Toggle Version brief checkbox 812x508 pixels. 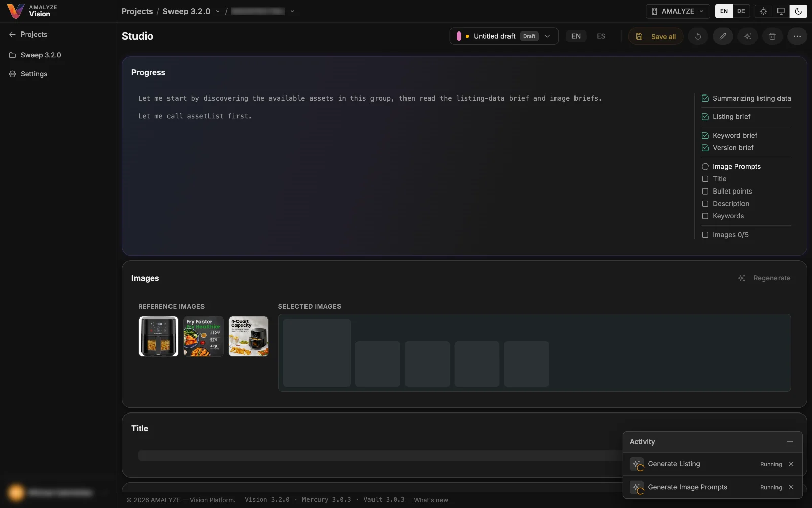tap(705, 148)
